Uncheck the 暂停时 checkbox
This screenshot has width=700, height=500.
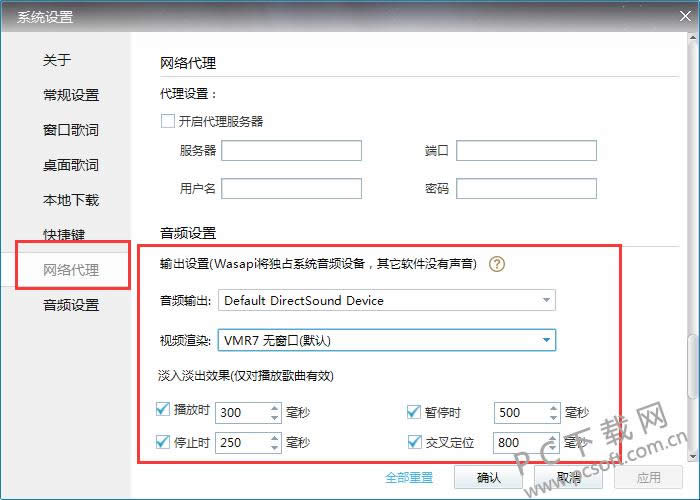click(414, 411)
